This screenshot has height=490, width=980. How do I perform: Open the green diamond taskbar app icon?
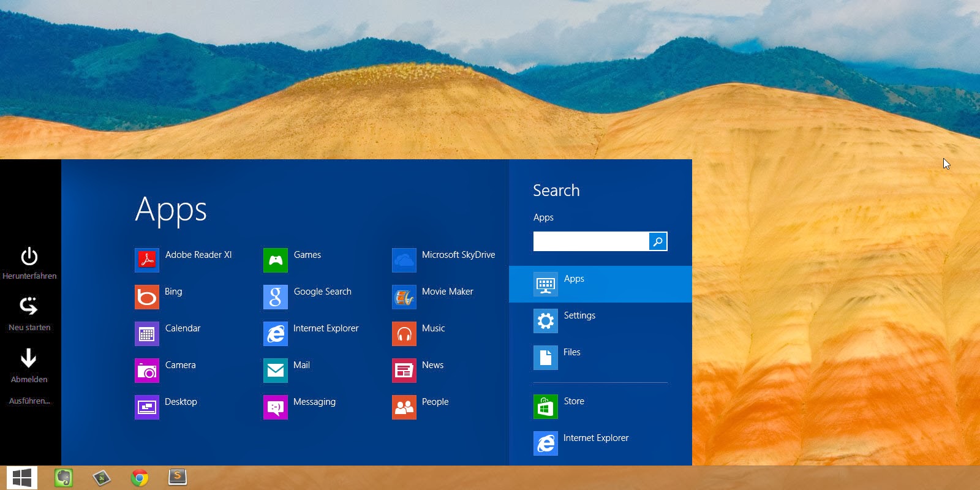tap(102, 478)
